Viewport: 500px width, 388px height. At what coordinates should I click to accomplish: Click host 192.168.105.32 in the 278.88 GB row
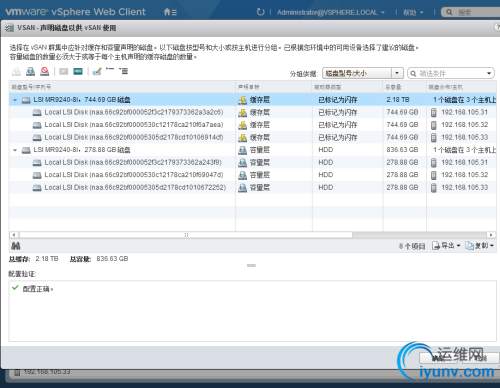pyautogui.click(x=464, y=175)
